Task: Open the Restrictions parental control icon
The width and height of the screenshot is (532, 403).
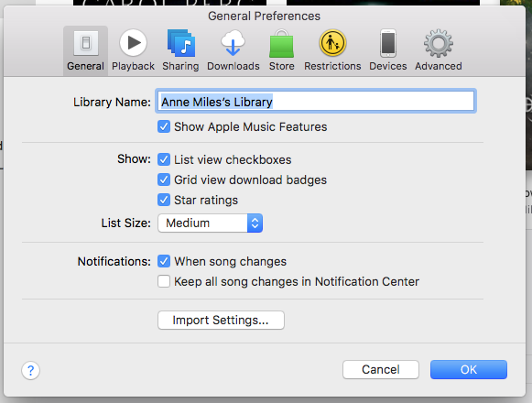Action: coord(332,43)
